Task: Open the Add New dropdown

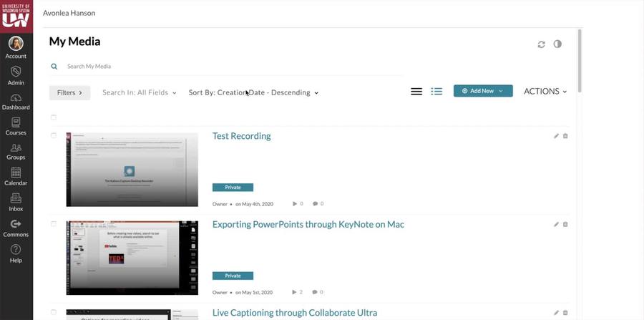Action: pos(483,91)
